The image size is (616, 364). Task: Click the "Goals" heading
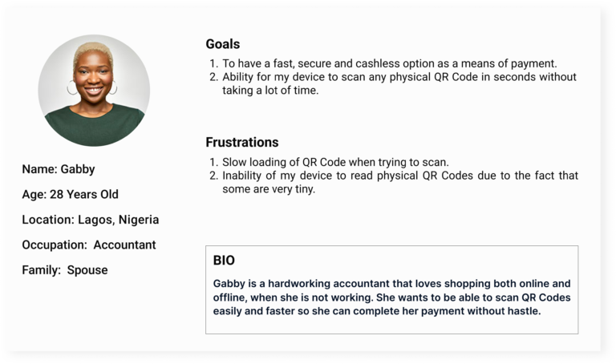222,44
